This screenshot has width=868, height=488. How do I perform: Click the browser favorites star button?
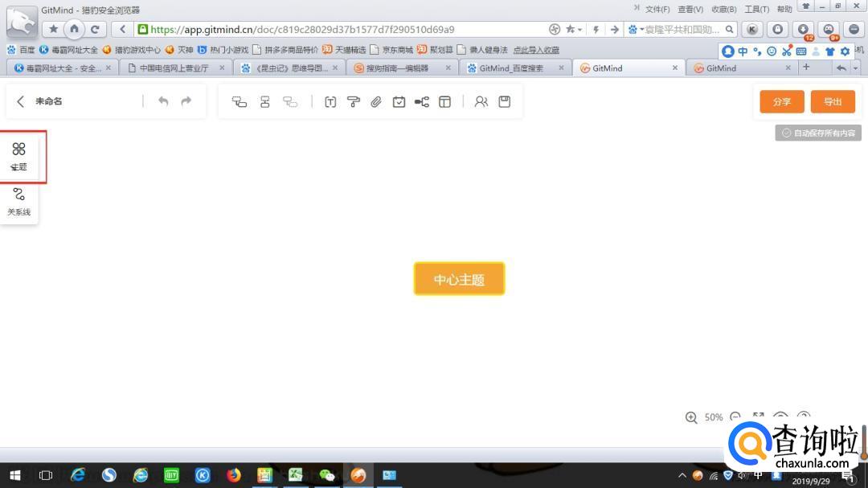click(x=53, y=30)
